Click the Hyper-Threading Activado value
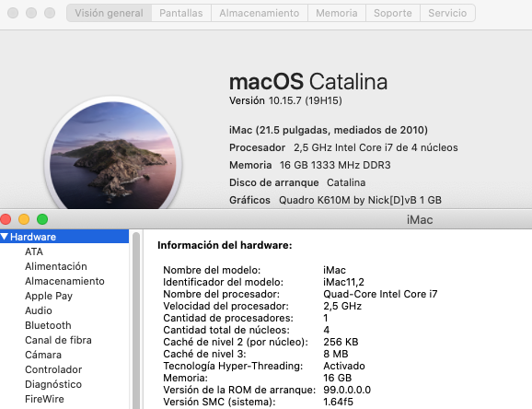The image size is (532, 409). pyautogui.click(x=344, y=366)
